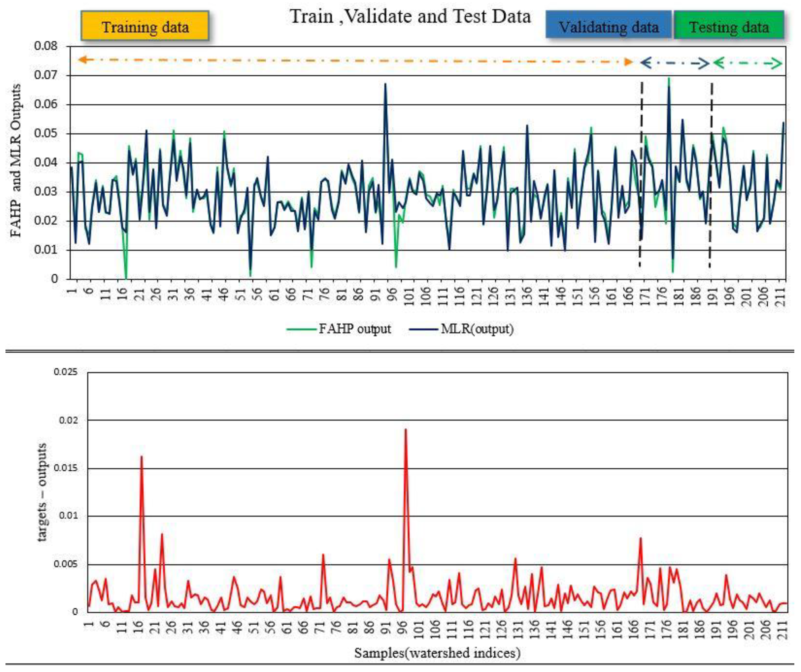Click the Samples(watershed indices) axis title
This screenshot has width=801, height=672.
437,653
